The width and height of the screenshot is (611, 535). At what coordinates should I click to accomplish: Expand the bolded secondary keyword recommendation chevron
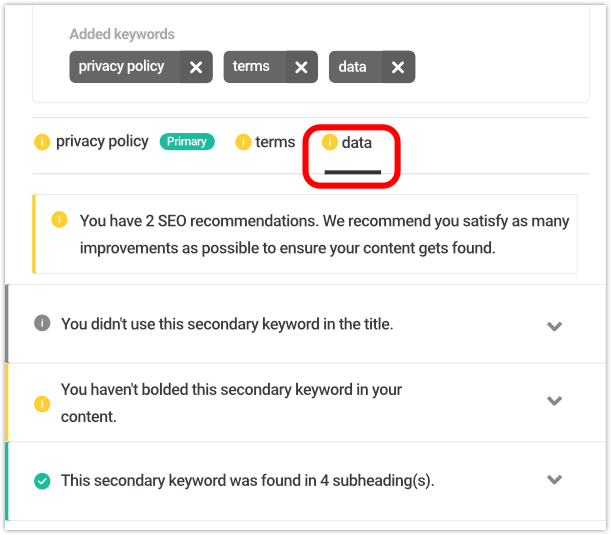[x=554, y=401]
